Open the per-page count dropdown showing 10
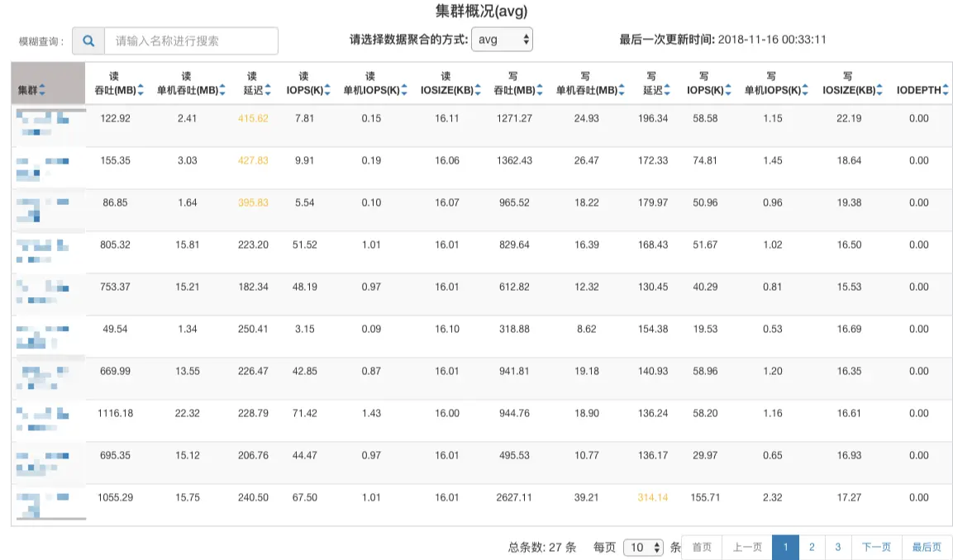This screenshot has width=953, height=560. tap(643, 548)
